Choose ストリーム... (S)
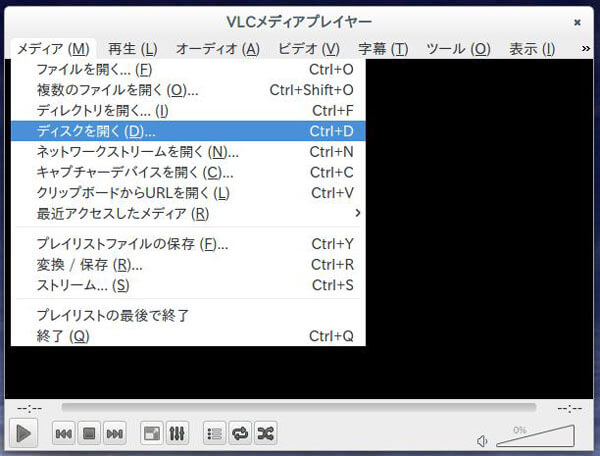This screenshot has height=456, width=600. pyautogui.click(x=188, y=285)
